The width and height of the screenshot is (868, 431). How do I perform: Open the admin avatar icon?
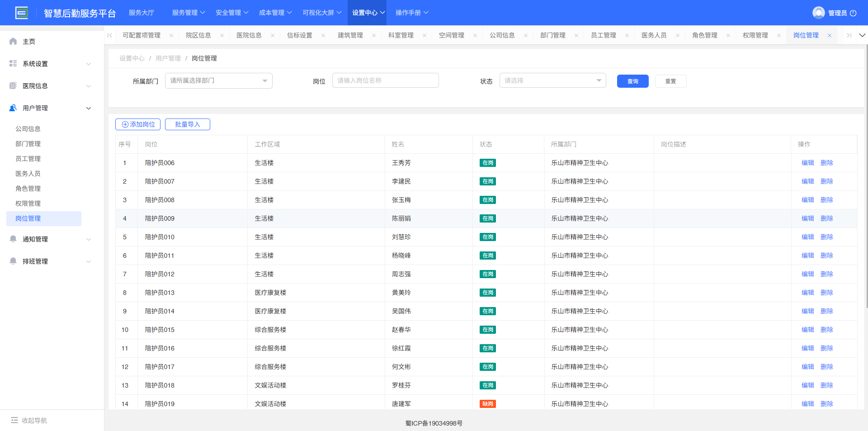(x=818, y=13)
